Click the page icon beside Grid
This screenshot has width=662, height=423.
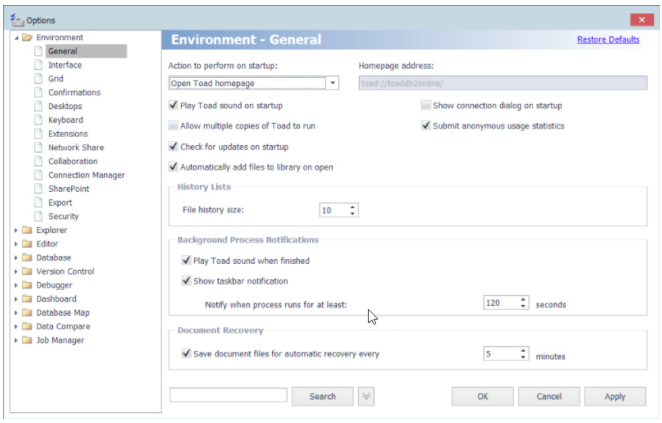38,79
